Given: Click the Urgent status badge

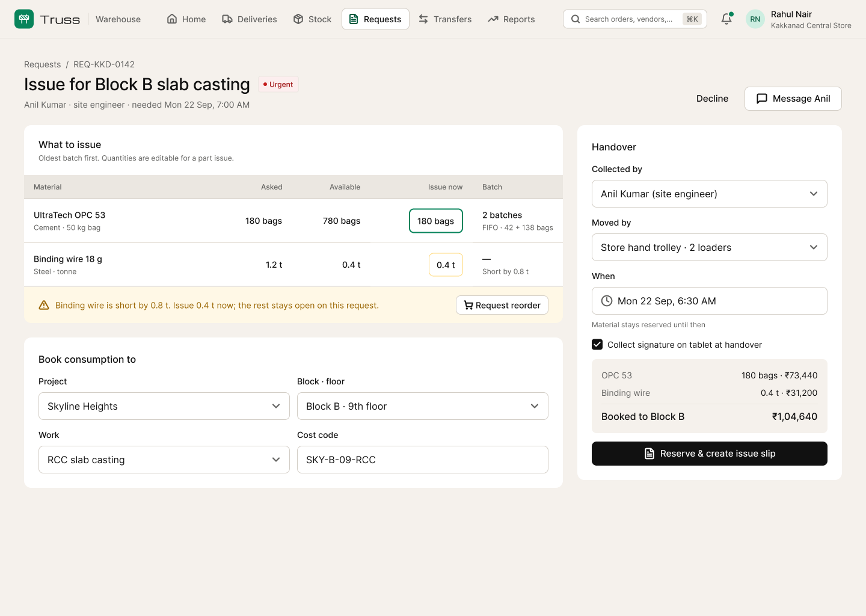Looking at the screenshot, I should click(x=278, y=84).
